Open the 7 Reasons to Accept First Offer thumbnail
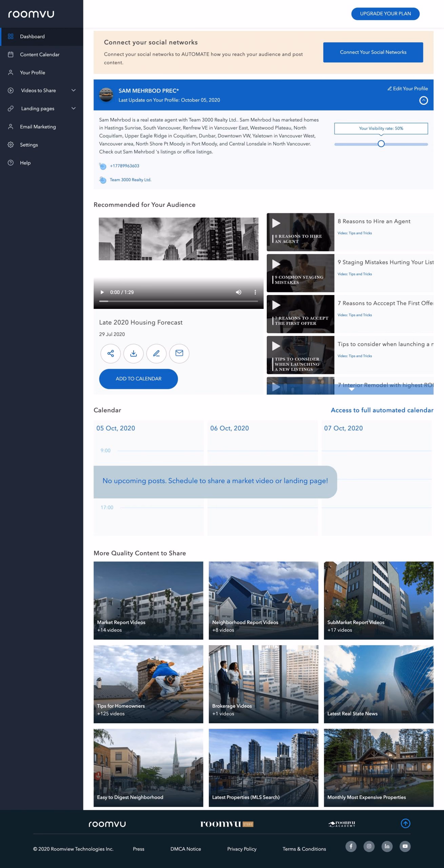Image resolution: width=444 pixels, height=868 pixels. 300,314
